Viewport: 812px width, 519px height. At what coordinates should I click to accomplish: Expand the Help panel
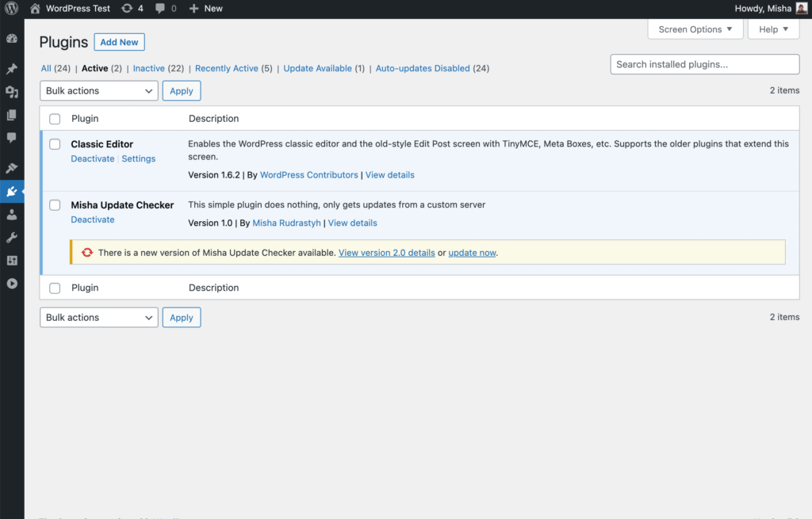(x=774, y=29)
